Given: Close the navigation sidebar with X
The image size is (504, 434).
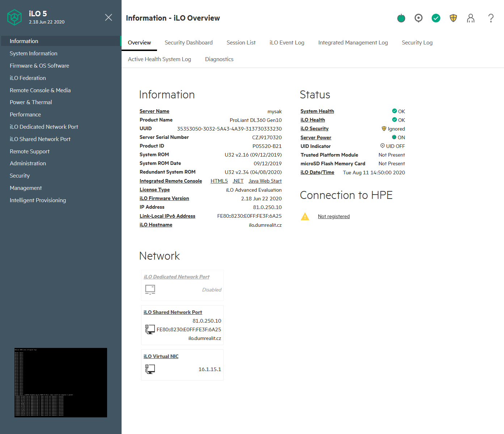Looking at the screenshot, I should coord(108,17).
